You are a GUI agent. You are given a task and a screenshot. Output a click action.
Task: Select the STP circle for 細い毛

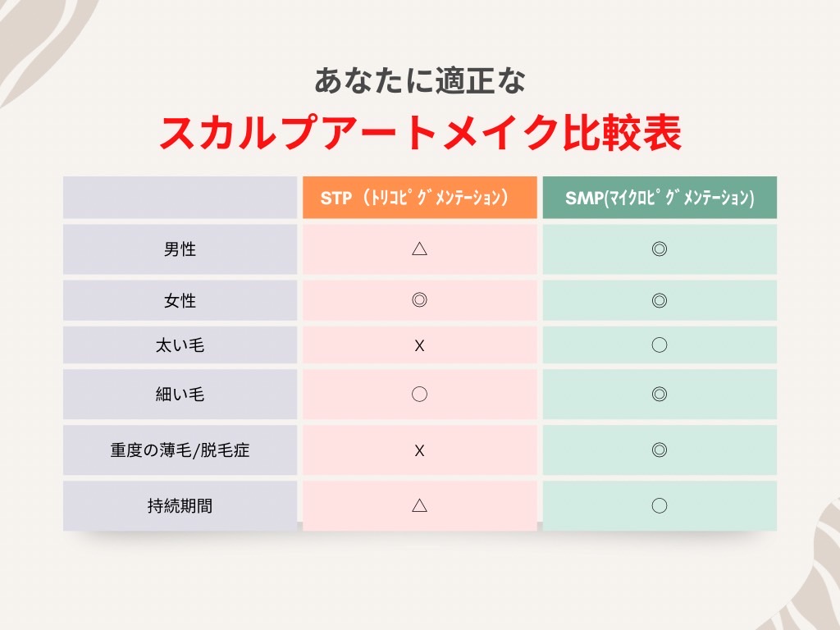pos(419,394)
